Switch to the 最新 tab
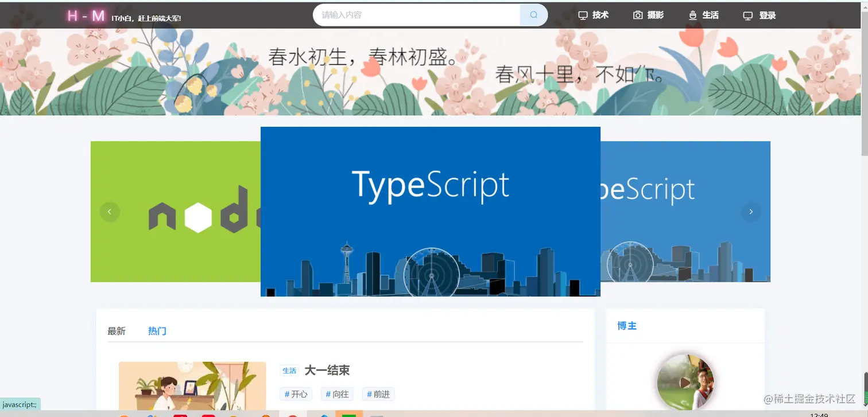Screen dimensions: 868x417 [x=117, y=331]
